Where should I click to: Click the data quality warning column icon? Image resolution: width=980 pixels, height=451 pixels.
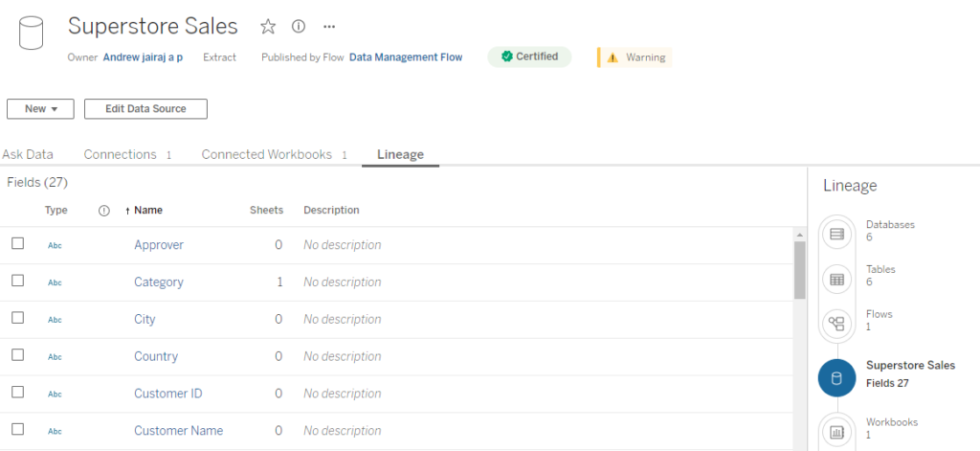pyautogui.click(x=104, y=211)
